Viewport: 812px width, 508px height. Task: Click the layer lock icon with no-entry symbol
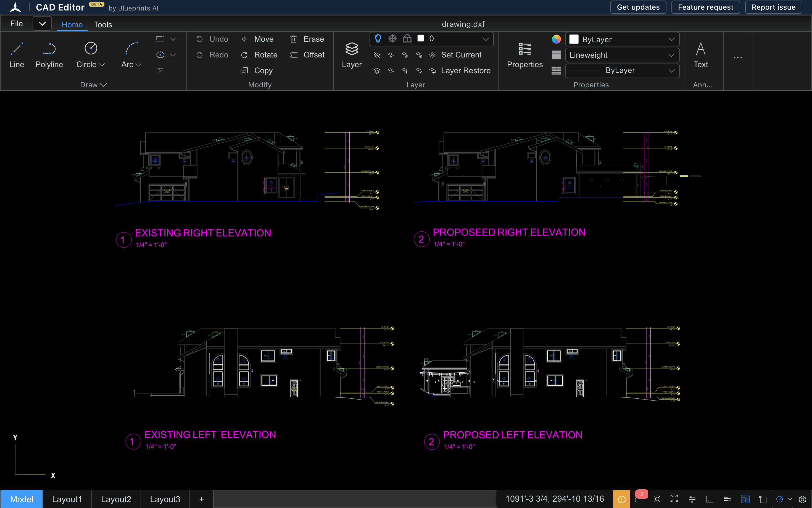tap(419, 55)
